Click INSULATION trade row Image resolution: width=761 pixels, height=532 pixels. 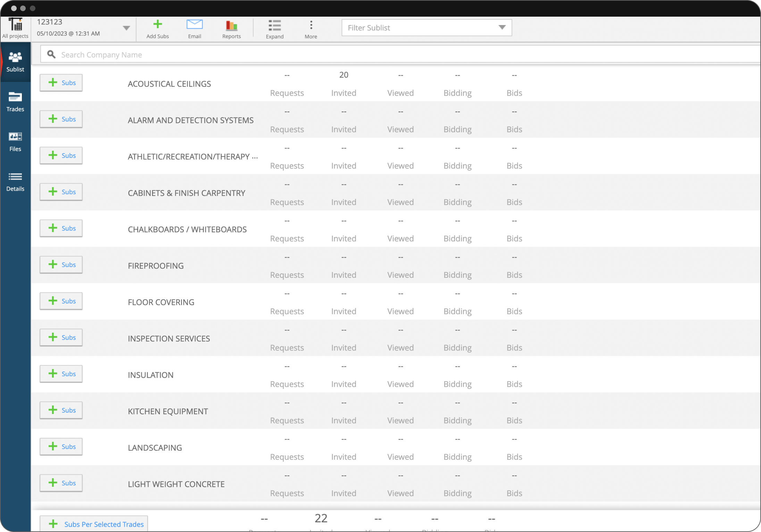tap(151, 375)
